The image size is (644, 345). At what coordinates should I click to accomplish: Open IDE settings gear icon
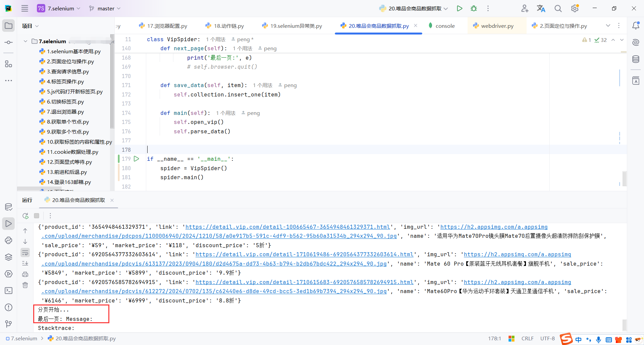[x=575, y=8]
